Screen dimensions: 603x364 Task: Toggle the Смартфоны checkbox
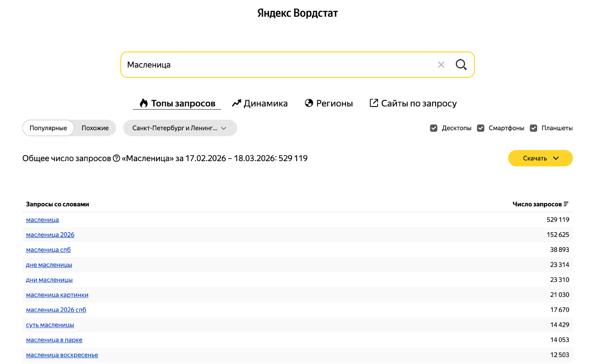(x=481, y=128)
